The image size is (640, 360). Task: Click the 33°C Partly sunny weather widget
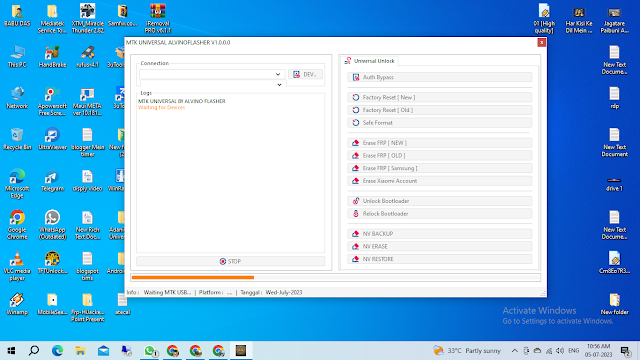[467, 351]
